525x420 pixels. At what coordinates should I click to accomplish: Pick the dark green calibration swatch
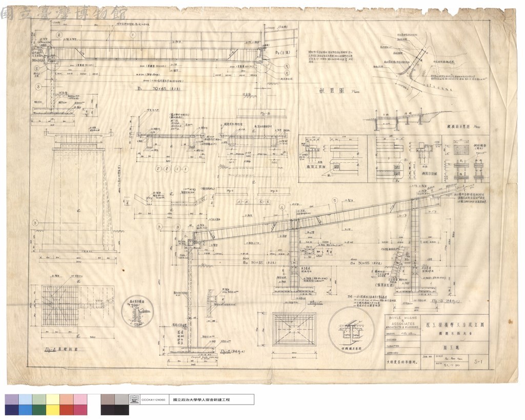coord(39,410)
